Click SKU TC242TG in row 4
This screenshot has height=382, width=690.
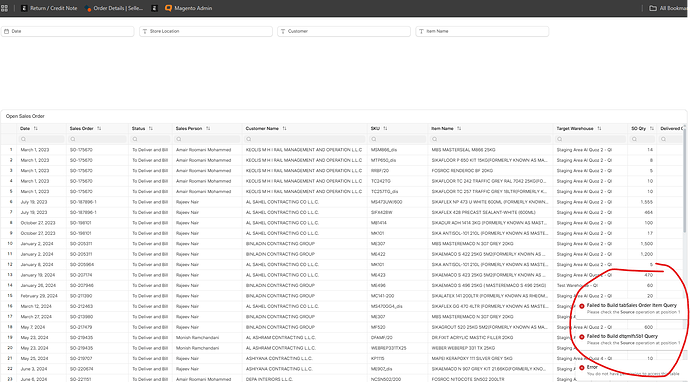[x=381, y=181]
